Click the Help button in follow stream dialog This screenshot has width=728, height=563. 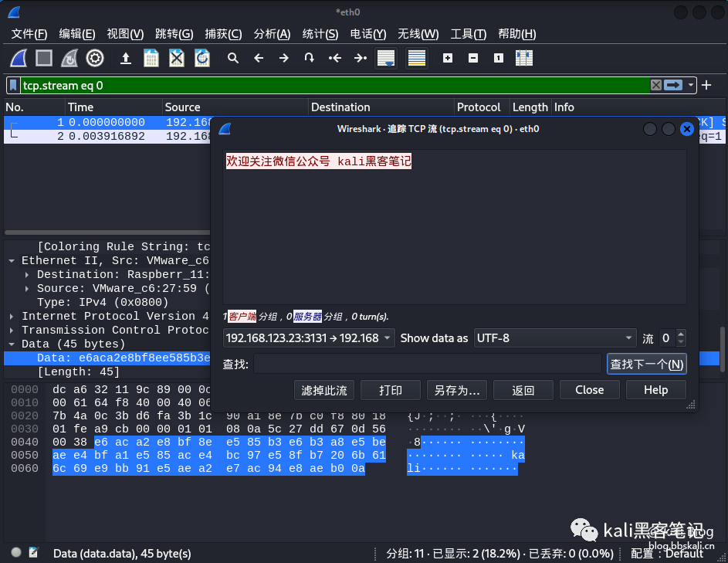coord(656,390)
